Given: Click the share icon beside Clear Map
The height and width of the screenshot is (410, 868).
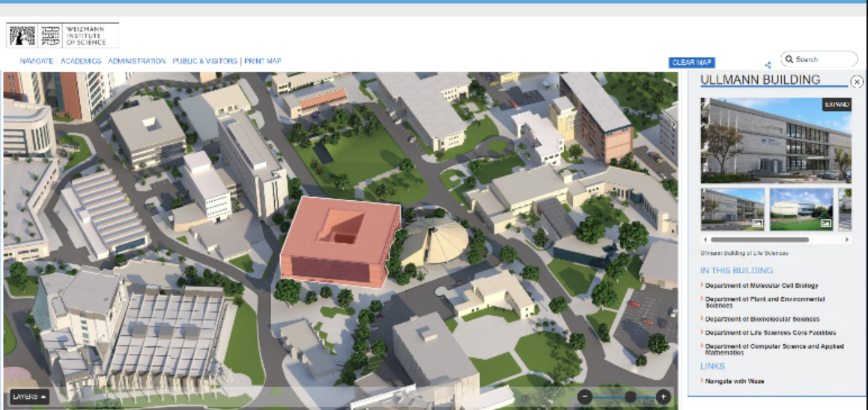Looking at the screenshot, I should coord(768,65).
